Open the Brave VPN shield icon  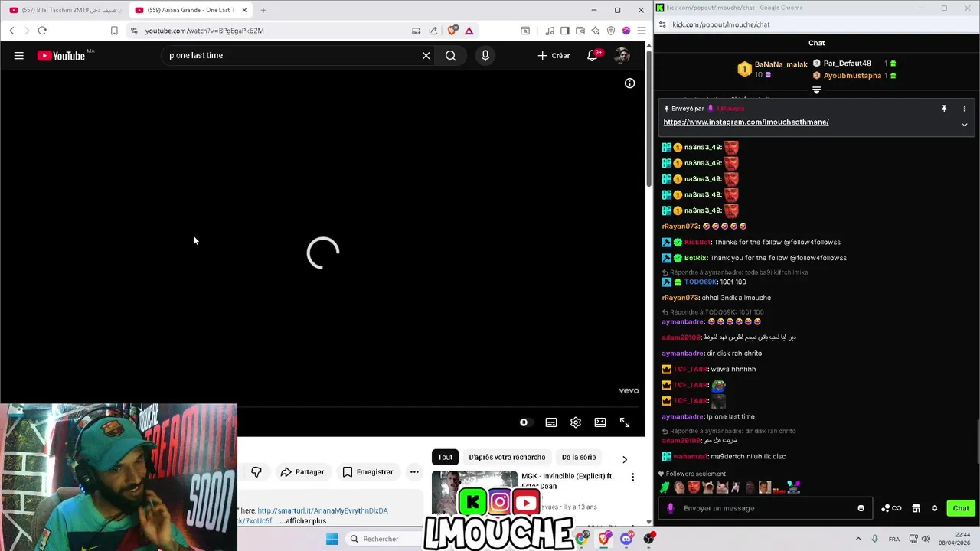tap(611, 31)
